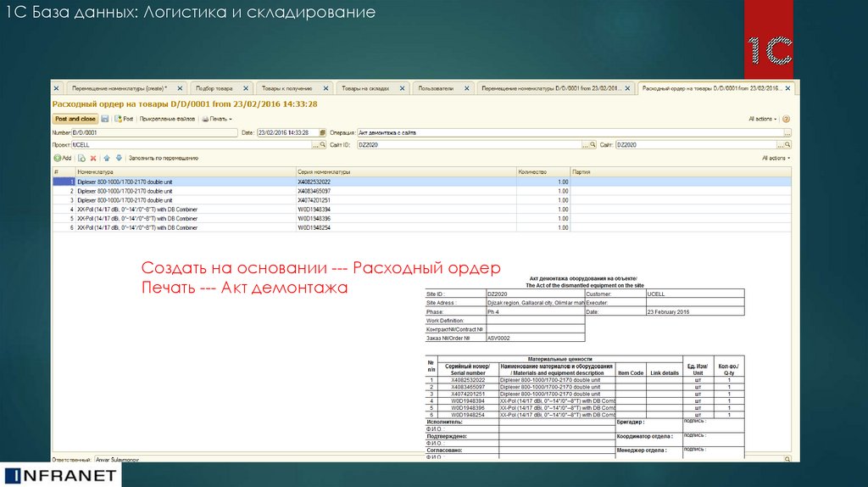
Task: Click the magnifier icon in the Проект field
Action: tap(323, 144)
